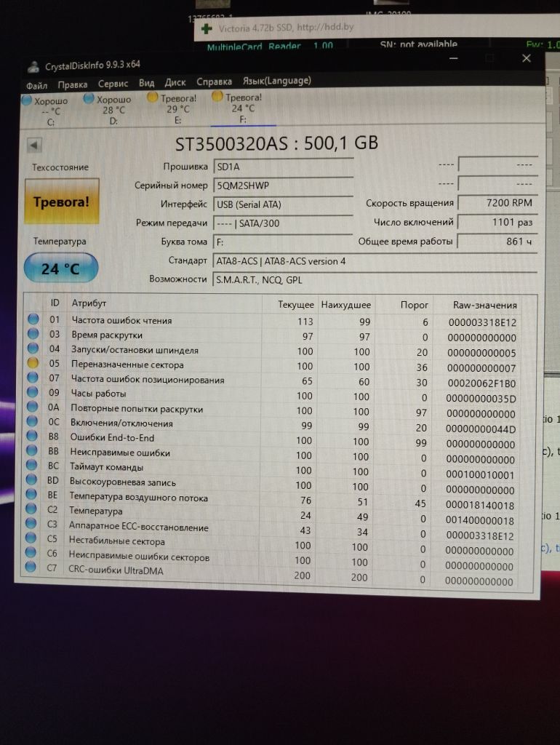Click the Наихудшее column header
This screenshot has height=745, width=560.
tap(345, 305)
